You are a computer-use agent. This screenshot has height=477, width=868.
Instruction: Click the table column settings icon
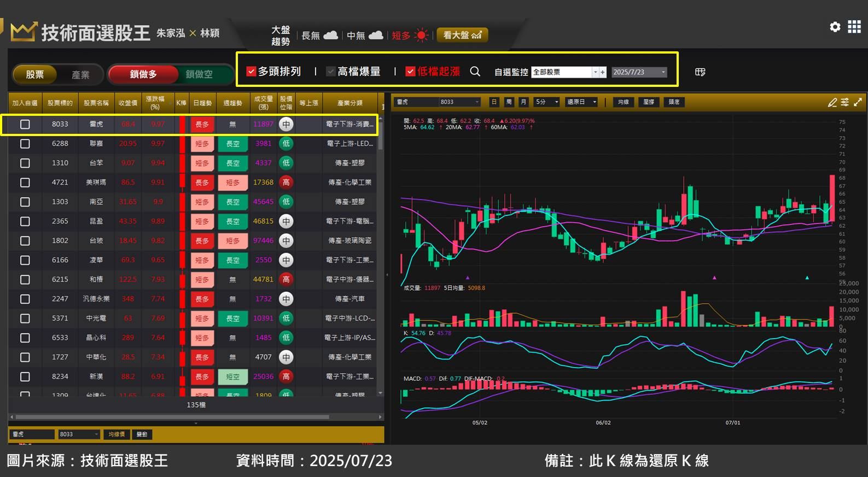(700, 72)
